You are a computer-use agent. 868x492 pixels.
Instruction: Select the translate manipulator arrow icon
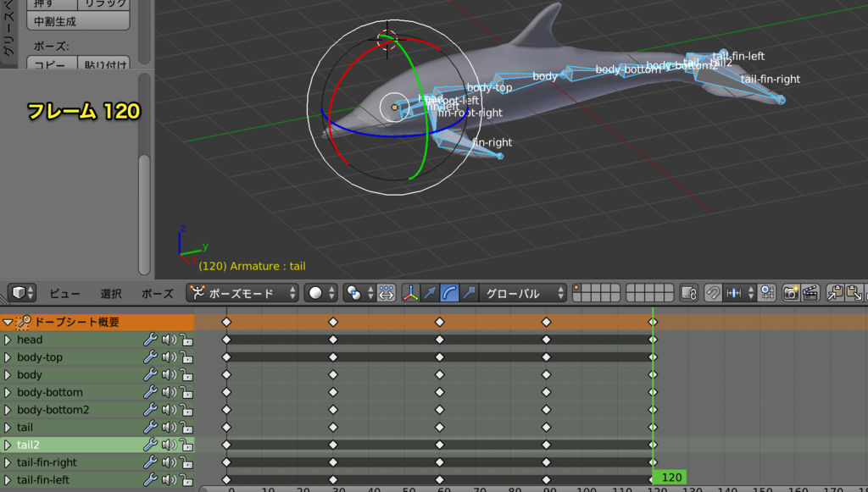tap(430, 293)
